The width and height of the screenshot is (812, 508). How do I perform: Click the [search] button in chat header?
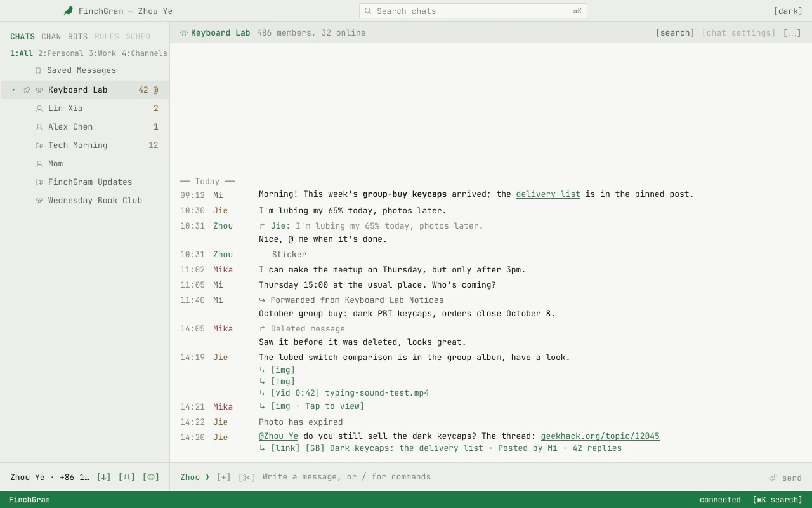click(675, 33)
